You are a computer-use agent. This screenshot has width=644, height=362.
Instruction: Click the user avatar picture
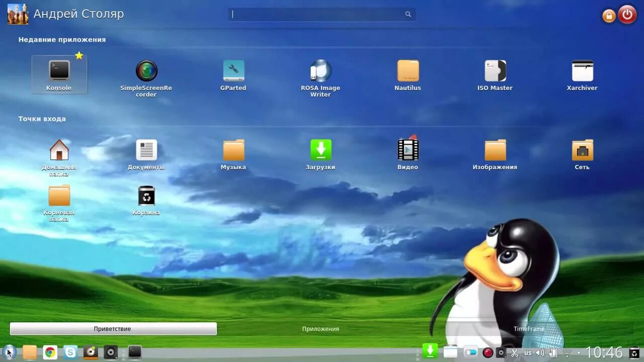[18, 14]
